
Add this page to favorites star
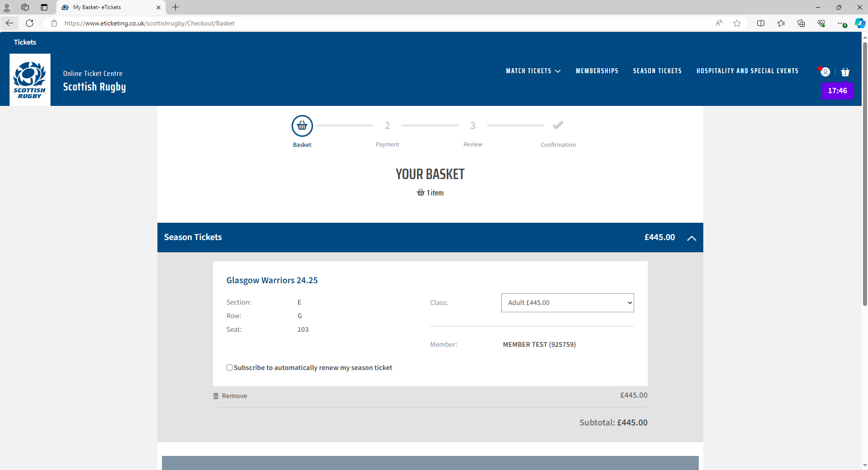[x=737, y=23]
